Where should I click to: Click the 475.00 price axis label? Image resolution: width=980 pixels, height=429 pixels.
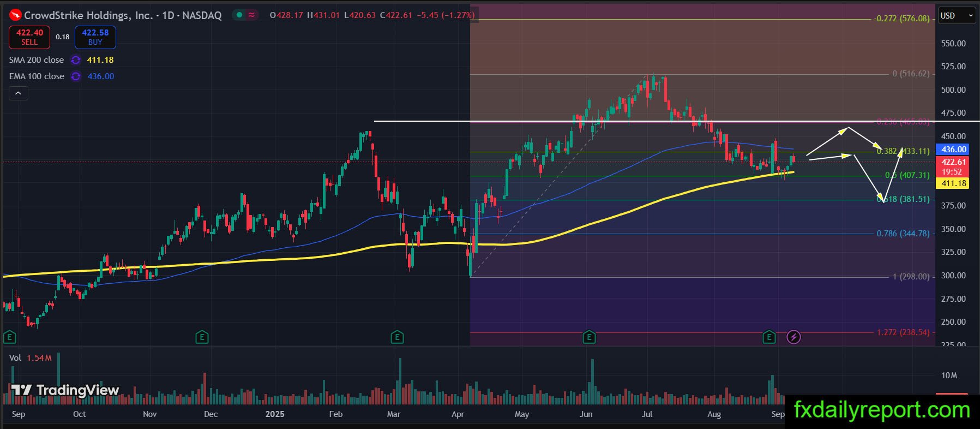(x=953, y=113)
